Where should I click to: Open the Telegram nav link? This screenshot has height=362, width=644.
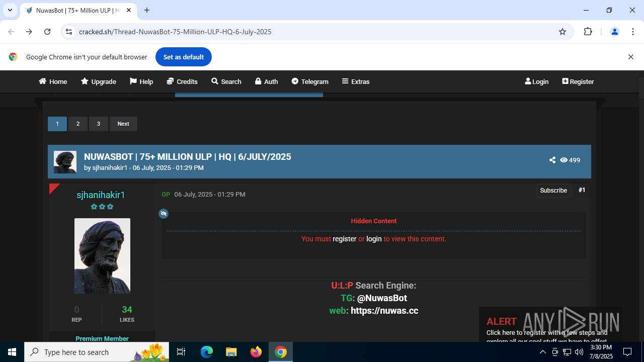[310, 81]
